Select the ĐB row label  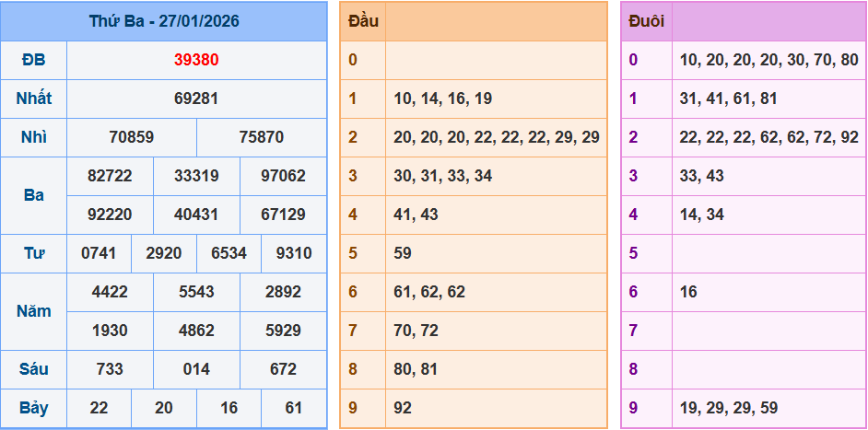[x=34, y=60]
